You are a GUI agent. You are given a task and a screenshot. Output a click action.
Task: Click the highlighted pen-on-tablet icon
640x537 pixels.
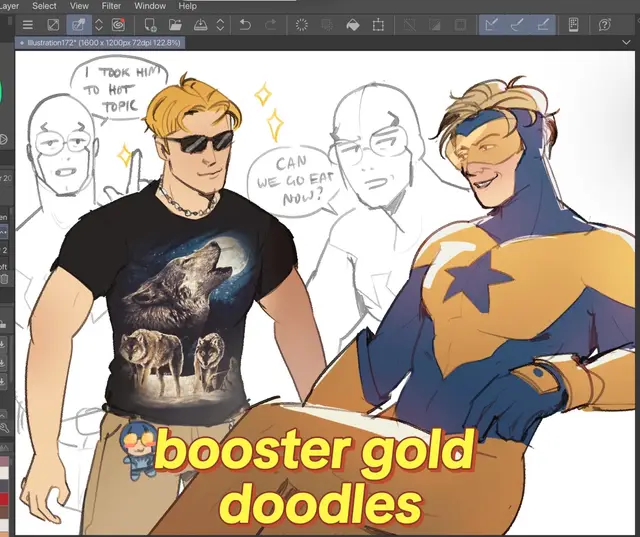pyautogui.click(x=78, y=25)
